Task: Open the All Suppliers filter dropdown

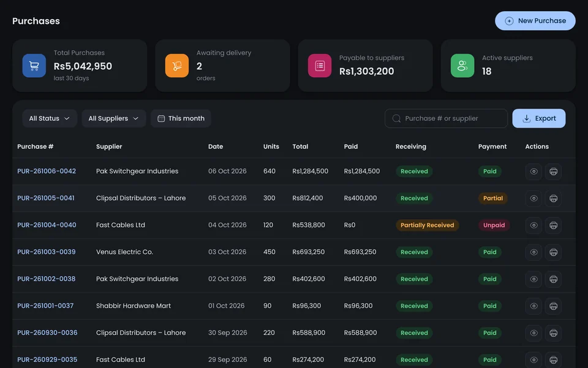Action: (x=114, y=118)
